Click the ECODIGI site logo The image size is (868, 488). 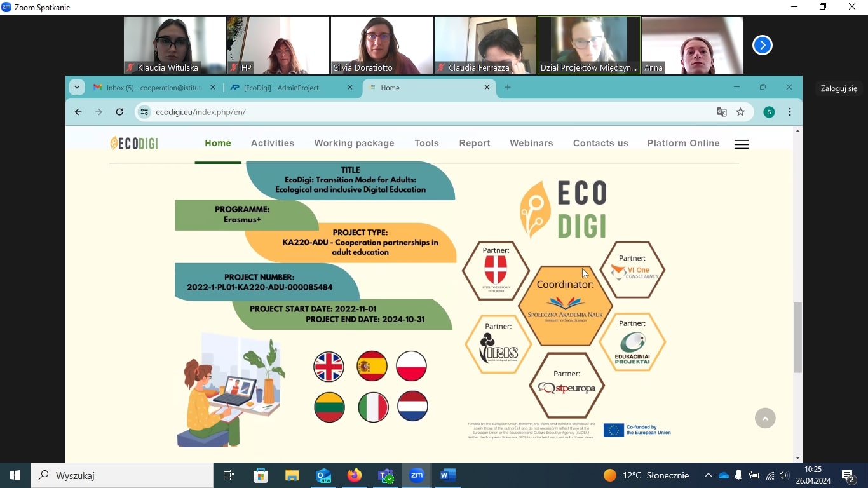(x=134, y=143)
